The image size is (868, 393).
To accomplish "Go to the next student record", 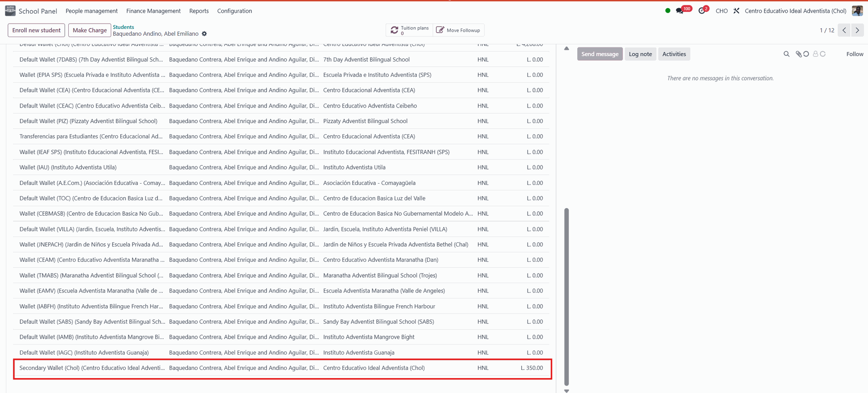I will [x=857, y=30].
